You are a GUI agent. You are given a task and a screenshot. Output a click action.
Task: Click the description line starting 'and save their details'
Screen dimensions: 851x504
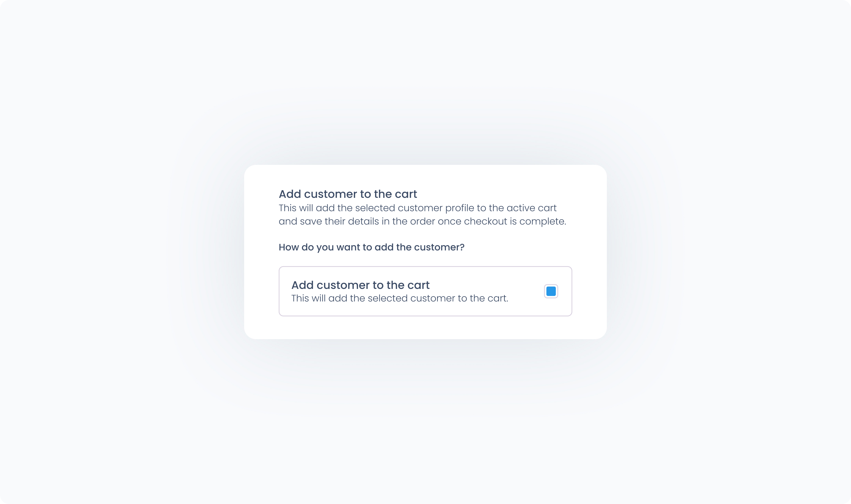click(422, 221)
